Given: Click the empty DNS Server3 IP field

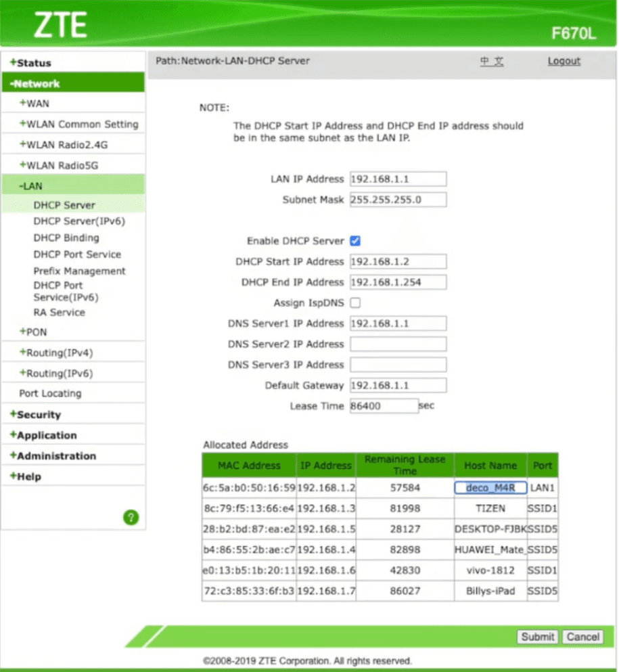Looking at the screenshot, I should coord(398,365).
